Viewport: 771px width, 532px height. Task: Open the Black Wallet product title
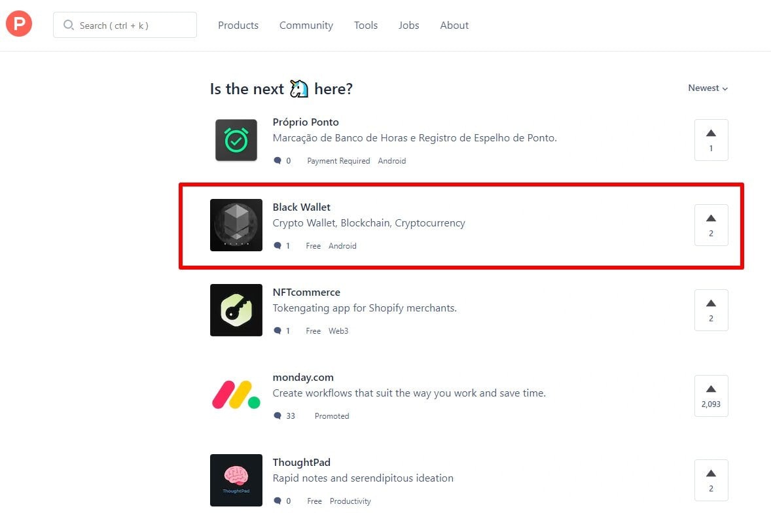tap(302, 207)
